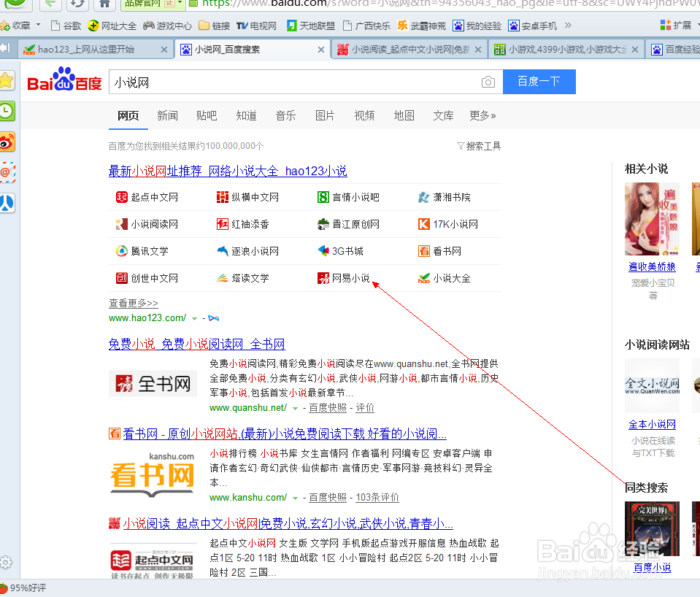This screenshot has height=597, width=700.
Task: Open the Weibo sidebar icon
Action: (x=7, y=142)
